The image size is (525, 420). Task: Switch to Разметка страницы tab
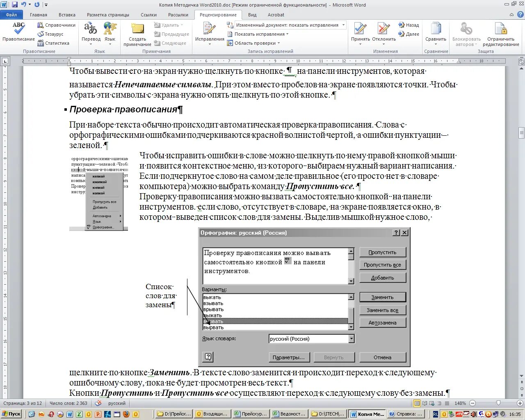pos(108,15)
